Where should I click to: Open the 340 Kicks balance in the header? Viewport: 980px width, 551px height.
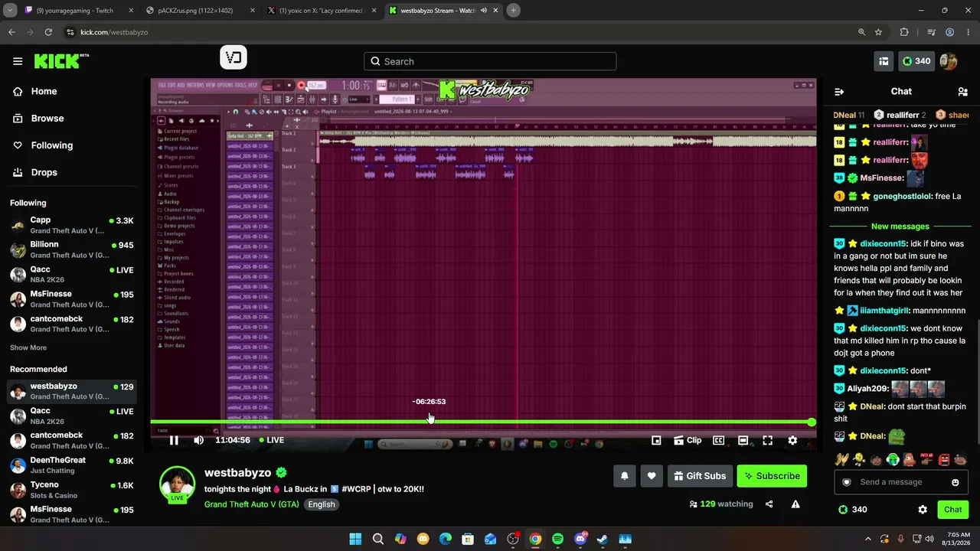pyautogui.click(x=916, y=61)
